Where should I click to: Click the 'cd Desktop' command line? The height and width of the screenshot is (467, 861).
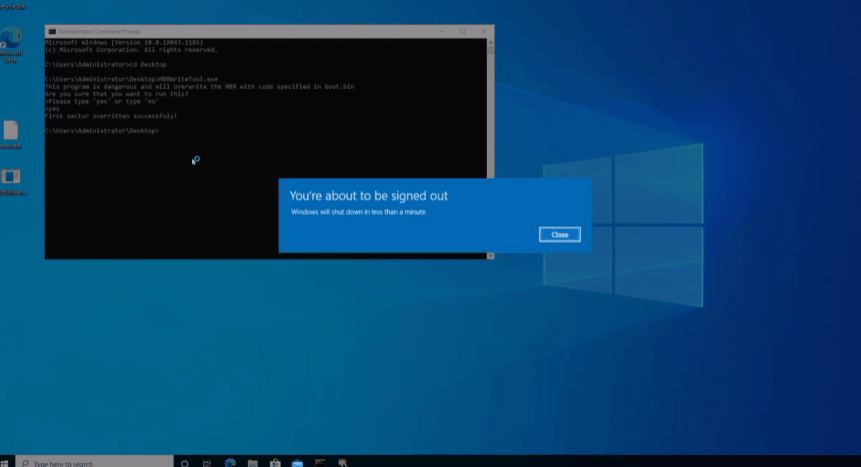tap(105, 64)
